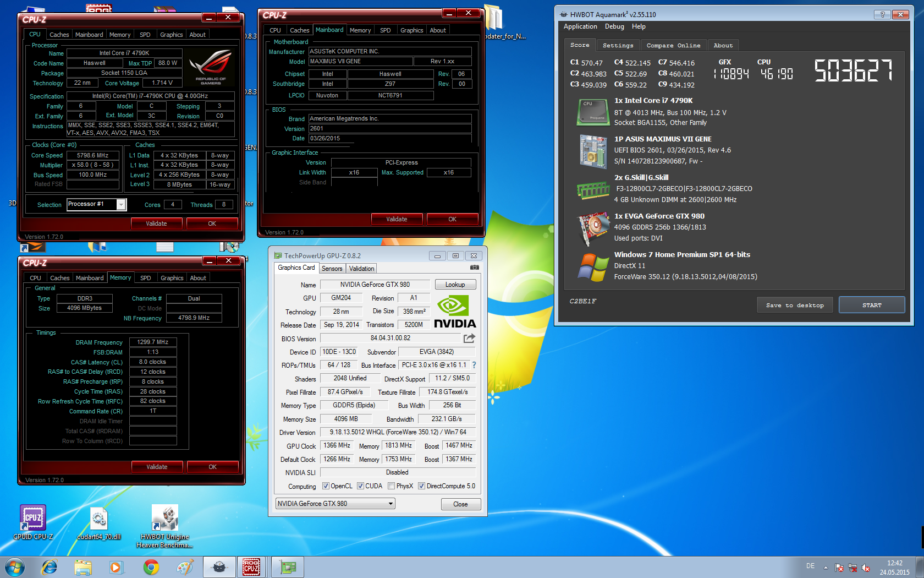The width and height of the screenshot is (924, 578).
Task: Select the cudart64_70.dll desktop file
Action: pos(99,522)
